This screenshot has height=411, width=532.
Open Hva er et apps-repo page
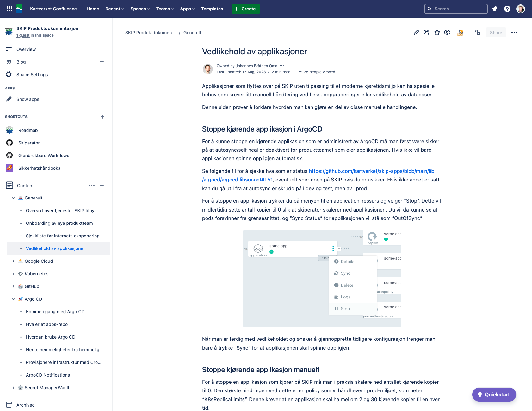[47, 324]
